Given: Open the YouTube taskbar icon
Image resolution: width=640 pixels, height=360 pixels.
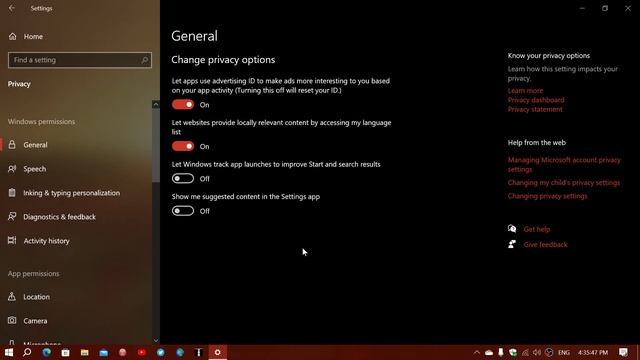Looking at the screenshot, I should pyautogui.click(x=142, y=352).
